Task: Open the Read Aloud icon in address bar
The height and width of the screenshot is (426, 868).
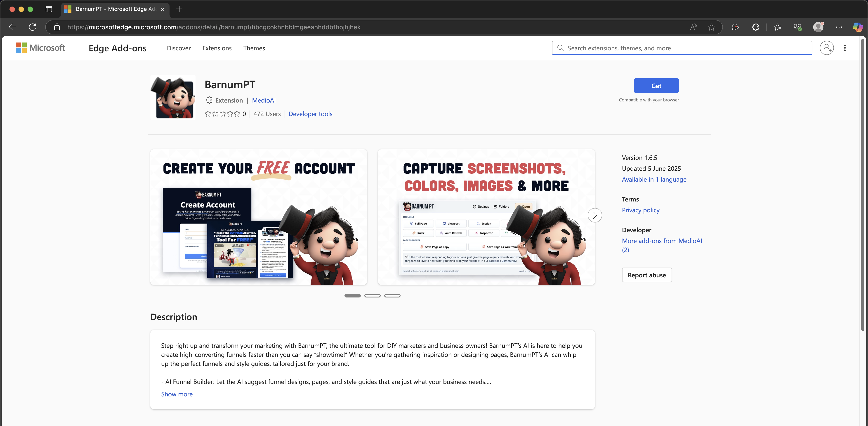Action: click(x=693, y=27)
